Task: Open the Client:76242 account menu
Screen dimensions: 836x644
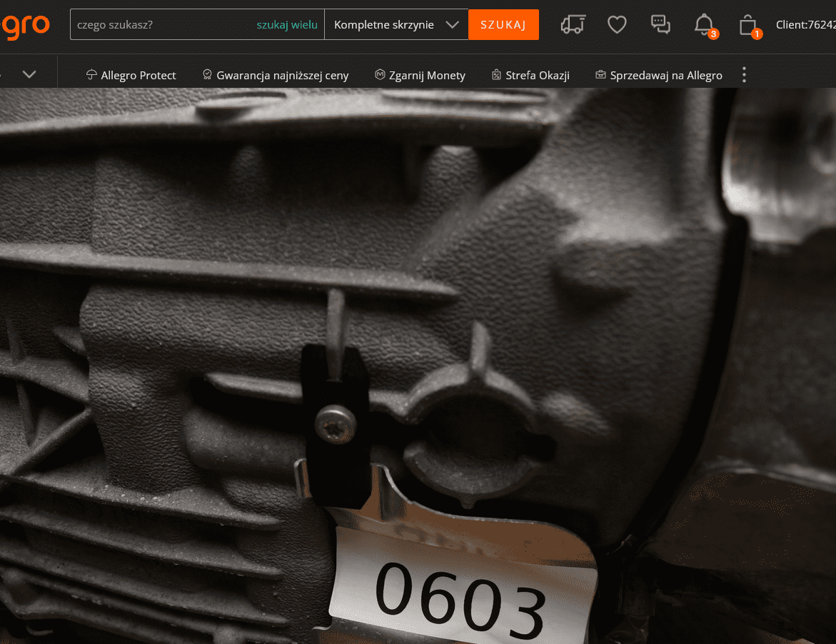Action: (805, 25)
